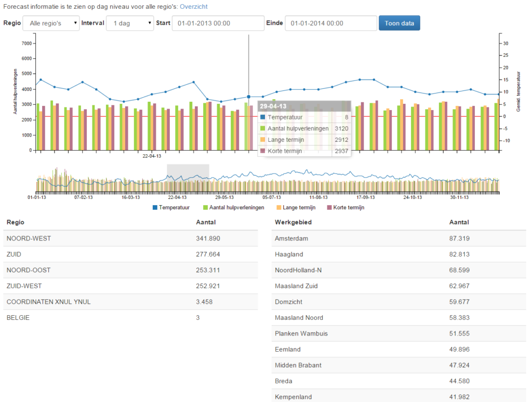Screen dimensions: 532x402
Task: Click the Einde date input field
Action: [x=331, y=23]
